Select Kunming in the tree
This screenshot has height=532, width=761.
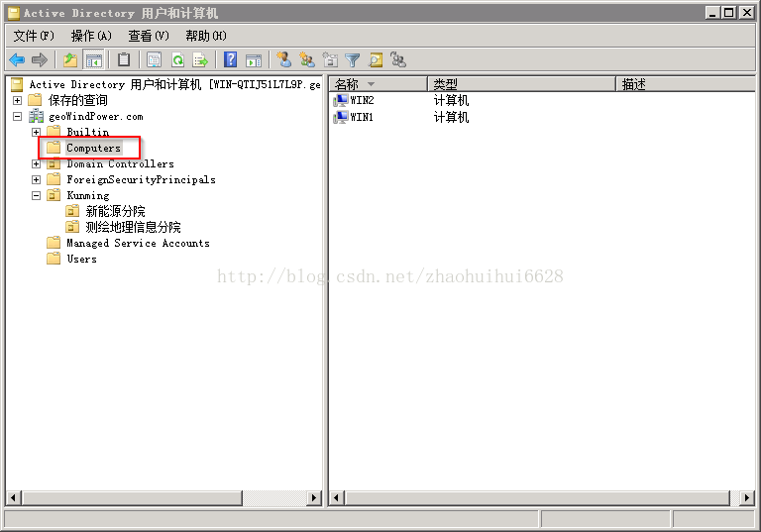point(88,195)
